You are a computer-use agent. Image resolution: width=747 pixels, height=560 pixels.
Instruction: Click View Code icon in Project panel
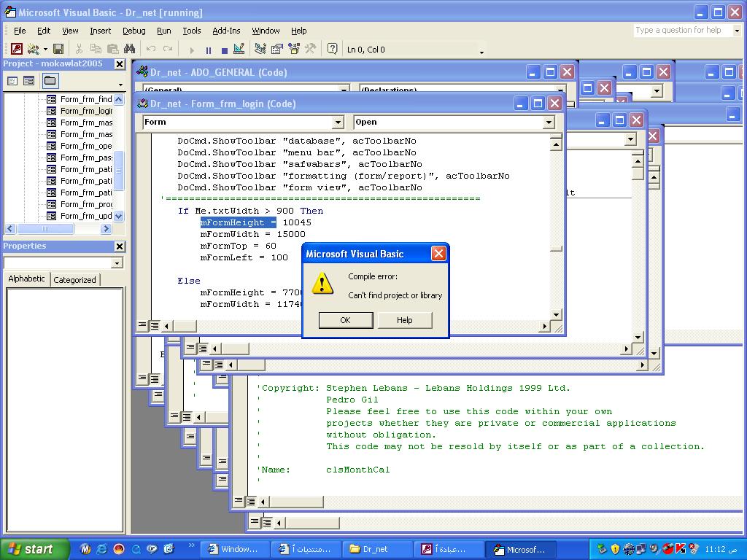tap(12, 81)
